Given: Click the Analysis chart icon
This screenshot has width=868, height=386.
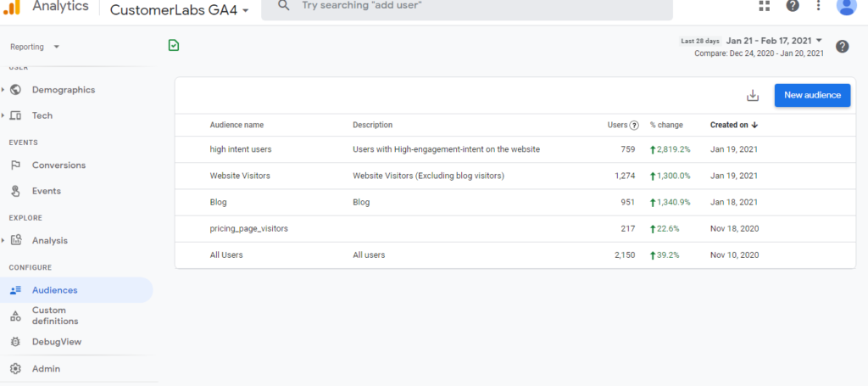Looking at the screenshot, I should coord(15,240).
